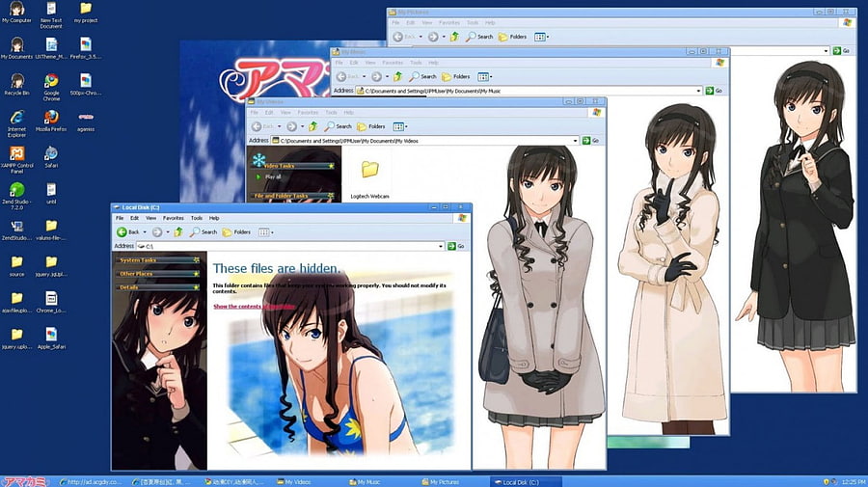This screenshot has width=868, height=487.
Task: Open the Zend Studio 7.2.0 shortcut
Action: pyautogui.click(x=16, y=196)
